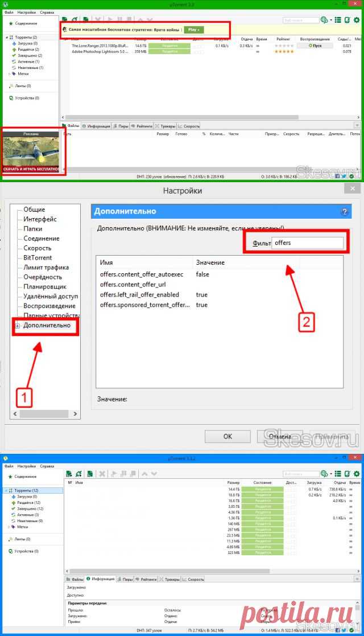
Task: Select offers.left_rail_offer_enabled row
Action: (x=220, y=294)
